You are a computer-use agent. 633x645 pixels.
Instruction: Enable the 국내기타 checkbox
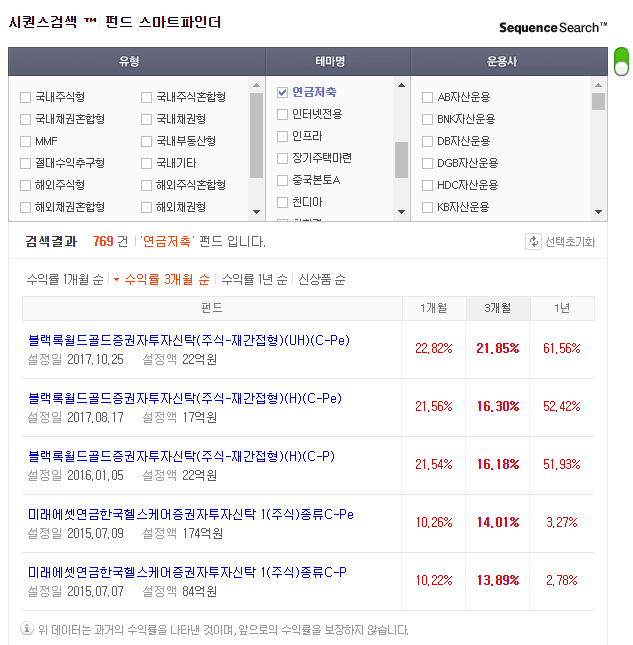point(146,163)
